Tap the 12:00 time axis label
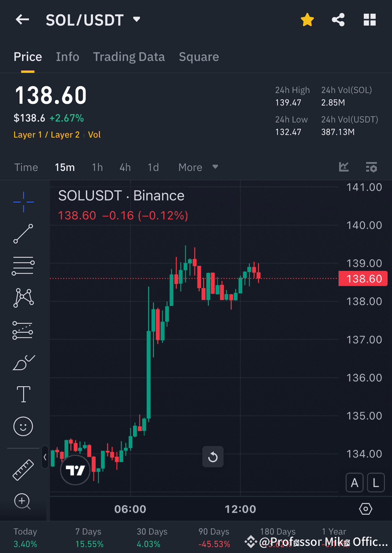Viewport: 392px width, 553px height. click(241, 509)
